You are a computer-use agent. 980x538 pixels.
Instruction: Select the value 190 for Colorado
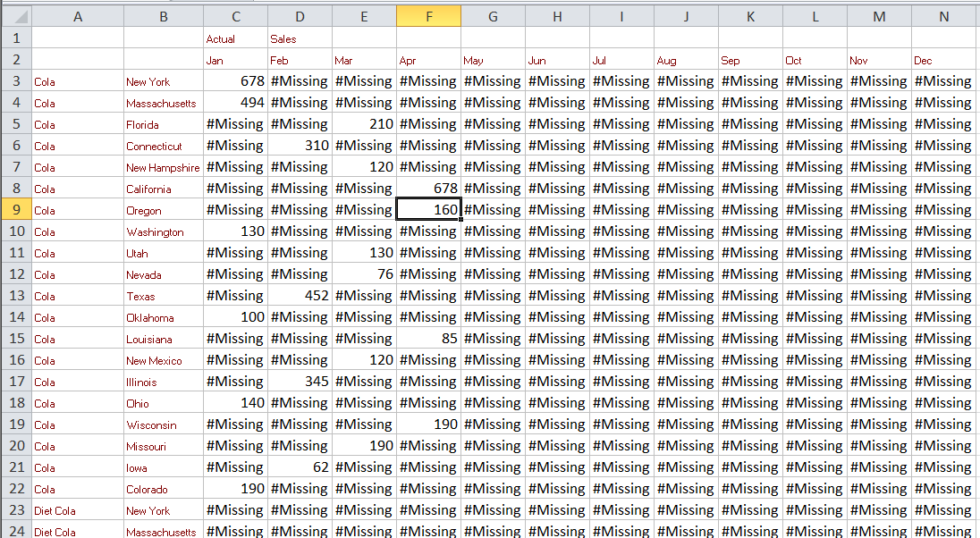[x=236, y=489]
